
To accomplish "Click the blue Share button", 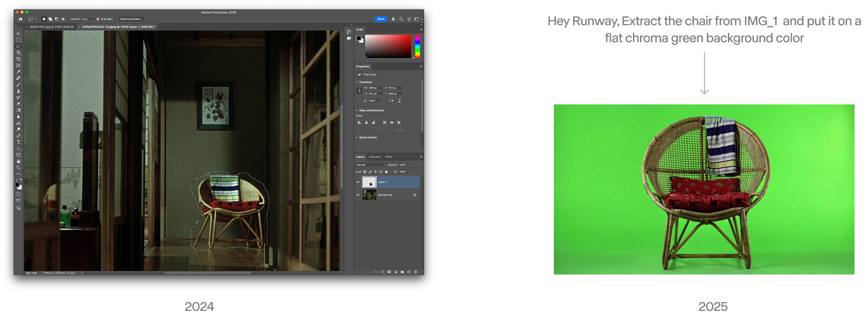I will coord(381,19).
